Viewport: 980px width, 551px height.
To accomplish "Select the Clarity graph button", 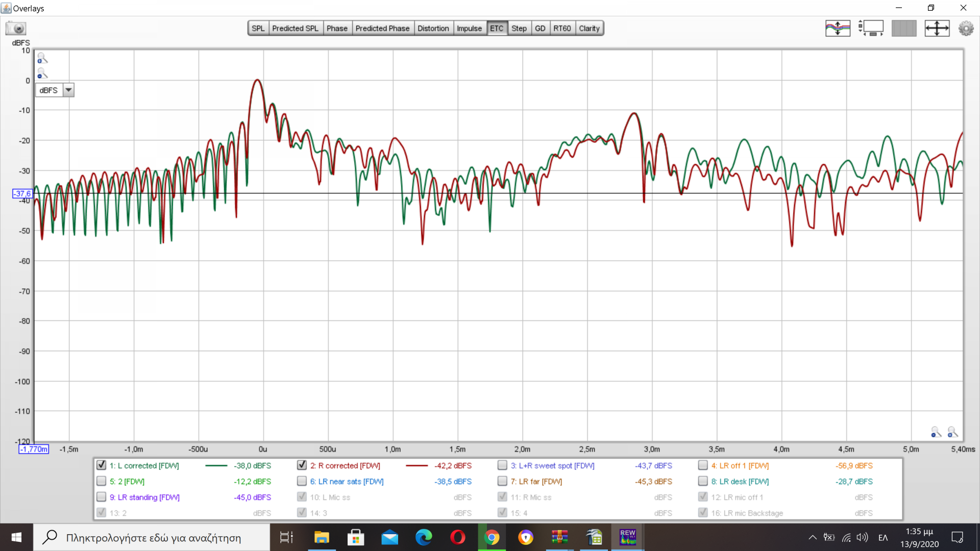I will tap(589, 29).
